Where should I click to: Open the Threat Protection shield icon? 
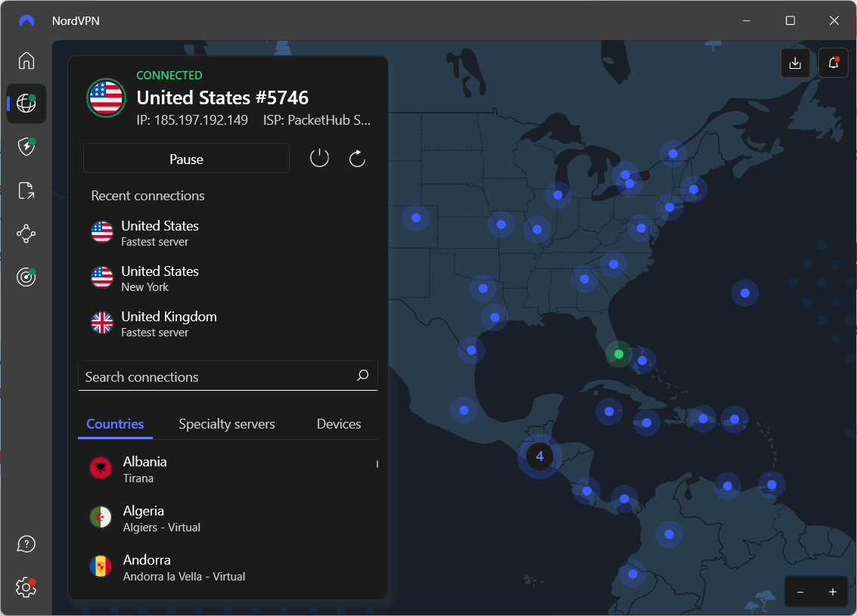(26, 147)
